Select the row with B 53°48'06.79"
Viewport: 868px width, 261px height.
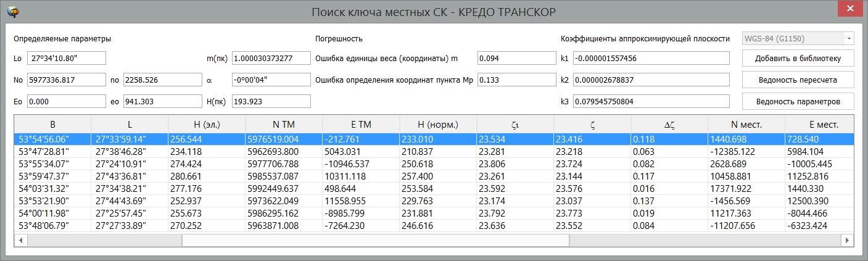[x=434, y=225]
